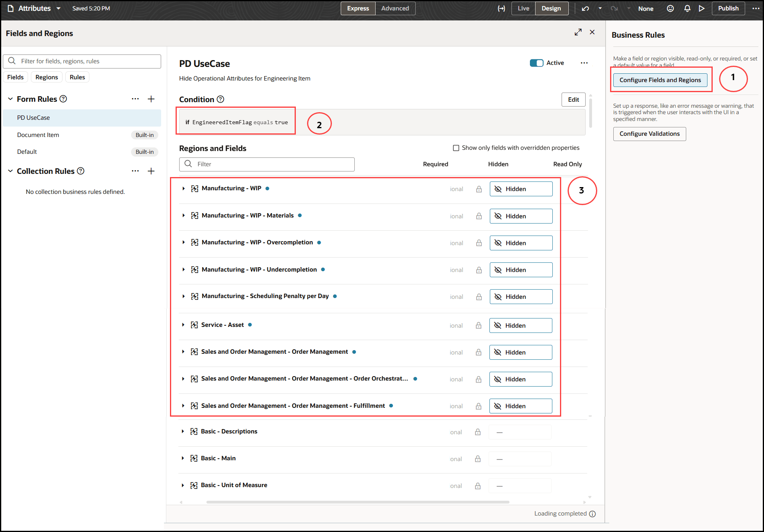Open the undo history dropdown arrow
This screenshot has height=532, width=764.
pyautogui.click(x=600, y=8)
